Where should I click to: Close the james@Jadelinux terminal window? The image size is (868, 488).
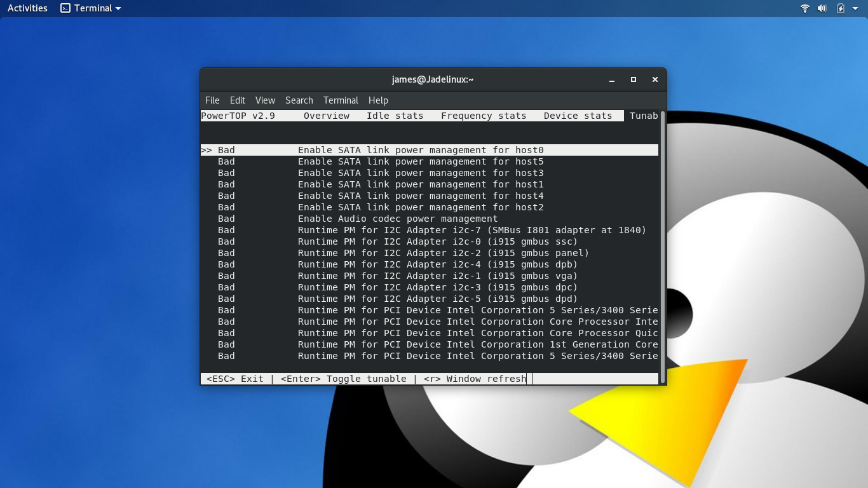click(654, 79)
